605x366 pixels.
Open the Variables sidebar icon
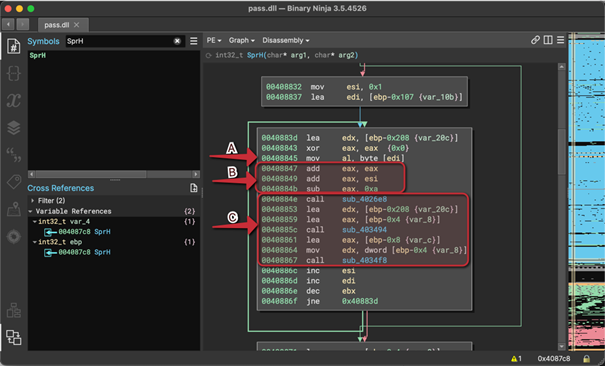14,100
